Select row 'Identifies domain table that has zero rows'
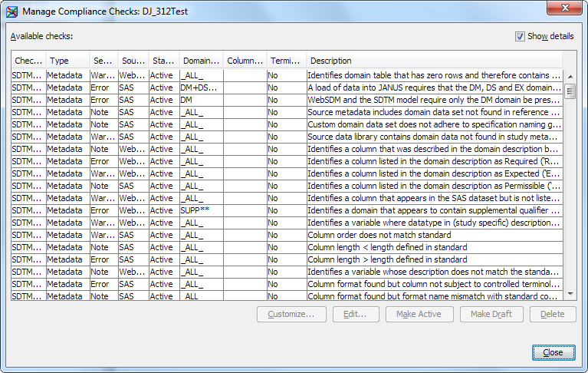 click(x=287, y=75)
